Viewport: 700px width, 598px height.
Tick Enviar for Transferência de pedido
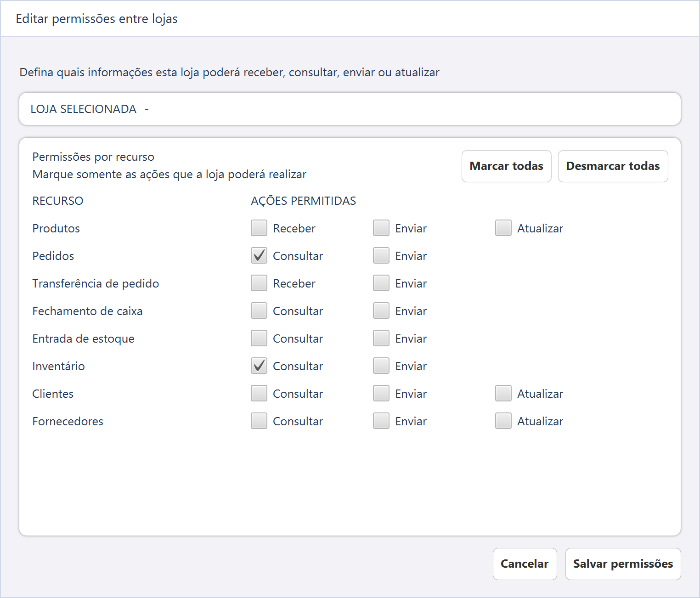(x=381, y=283)
